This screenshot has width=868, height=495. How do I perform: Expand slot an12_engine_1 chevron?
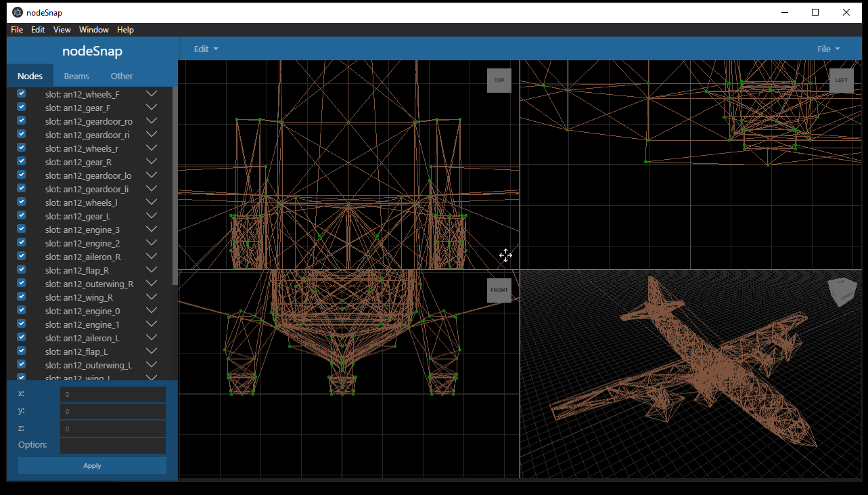pyautogui.click(x=152, y=324)
